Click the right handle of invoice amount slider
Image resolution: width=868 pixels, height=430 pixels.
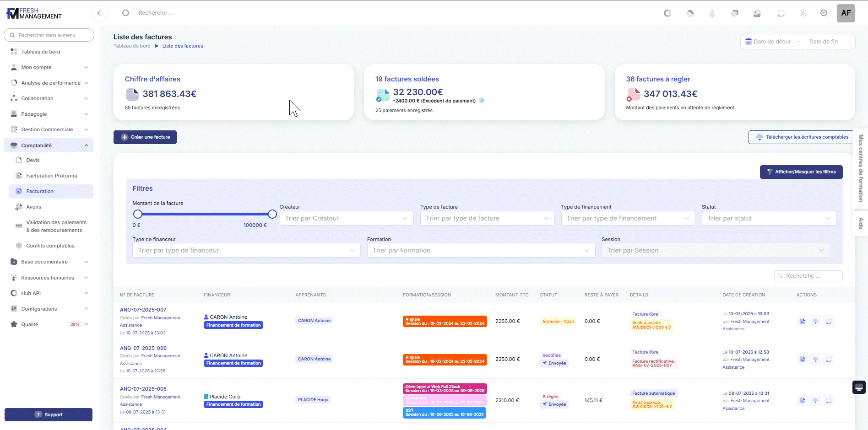(272, 214)
